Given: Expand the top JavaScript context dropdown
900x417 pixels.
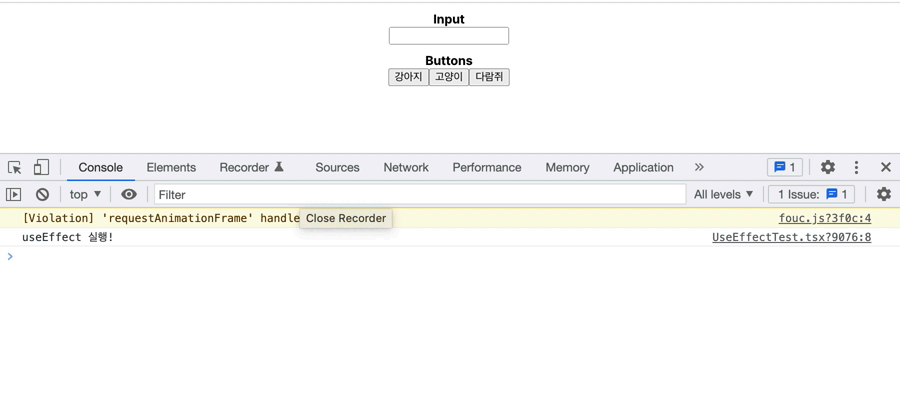Looking at the screenshot, I should [x=85, y=195].
